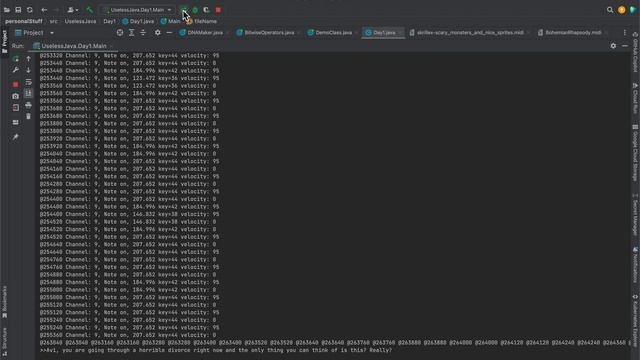This screenshot has width=640, height=360.
Task: Open the GitHub Copilot side panel
Action: click(x=635, y=53)
